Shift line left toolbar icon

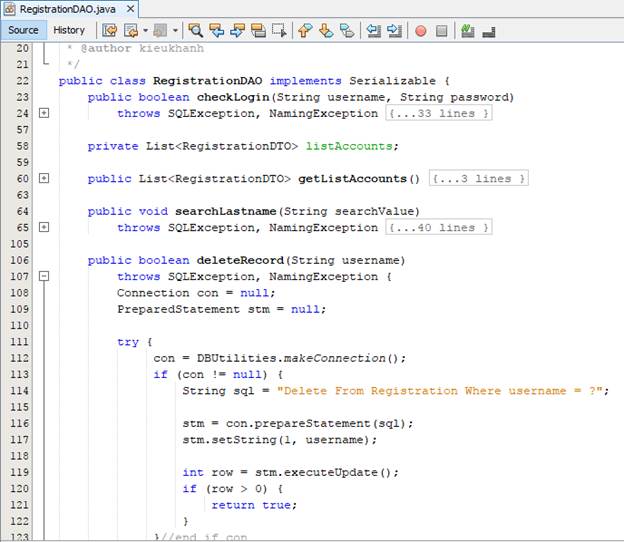[x=373, y=30]
